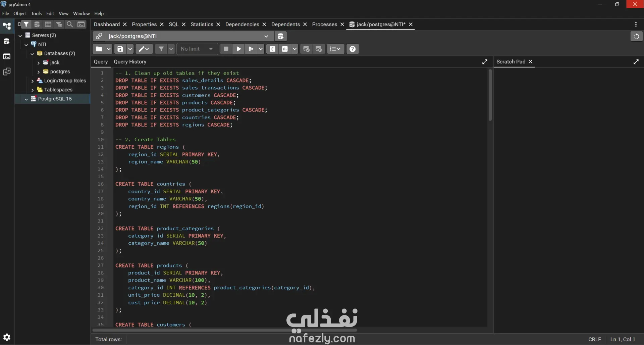Open the File menu
The height and width of the screenshot is (345, 644).
6,13
